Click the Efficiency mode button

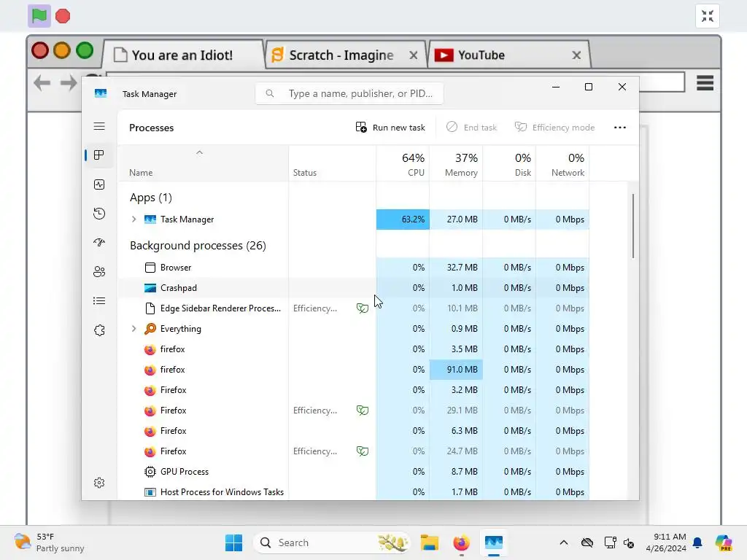click(555, 128)
